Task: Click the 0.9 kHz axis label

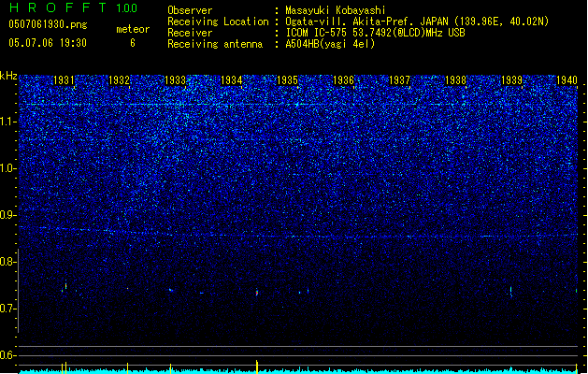Action: coord(8,215)
